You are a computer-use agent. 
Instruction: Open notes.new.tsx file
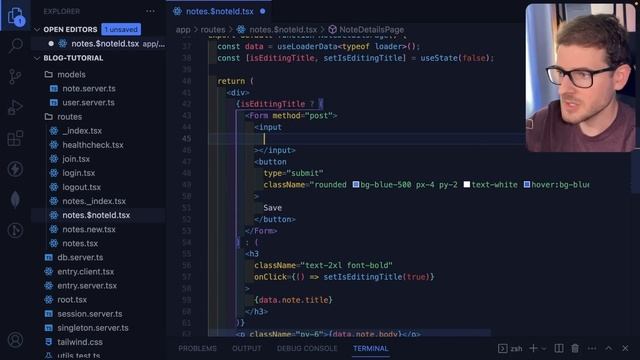(x=89, y=229)
